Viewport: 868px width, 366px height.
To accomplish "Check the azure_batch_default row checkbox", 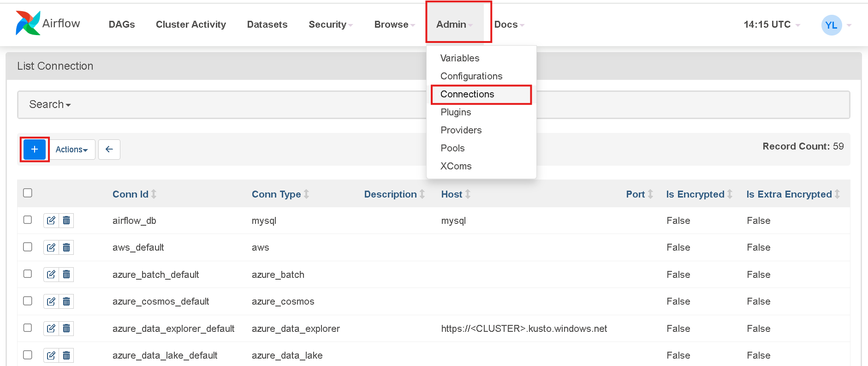I will point(28,274).
